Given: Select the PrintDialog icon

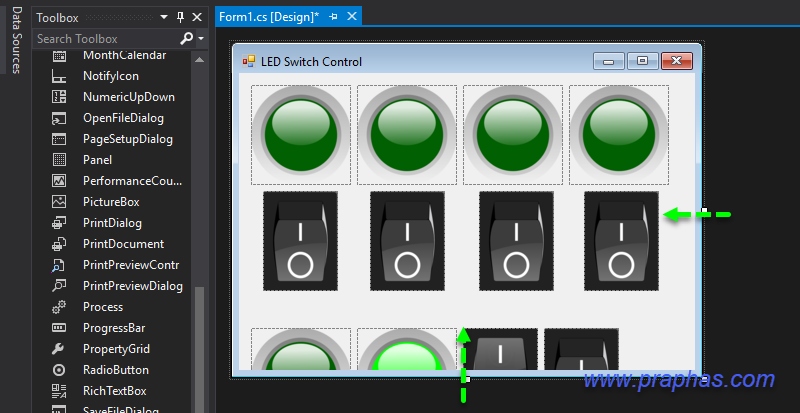Looking at the screenshot, I should 59,223.
